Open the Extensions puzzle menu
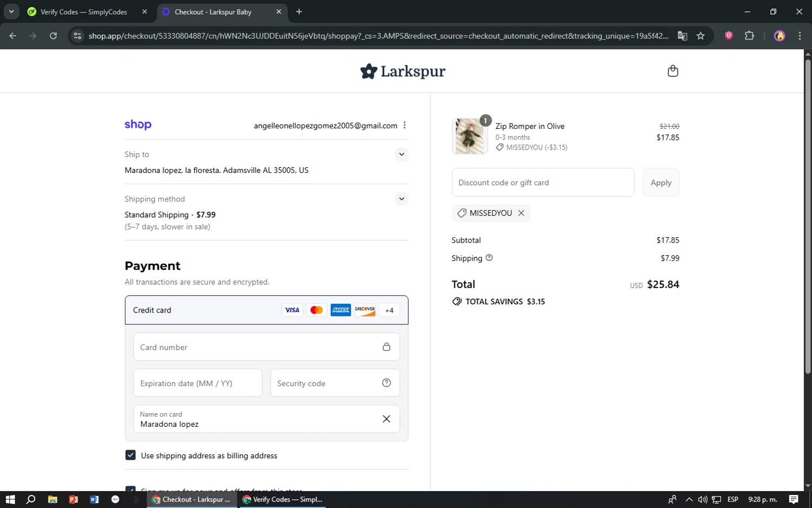812x508 pixels. [749, 36]
